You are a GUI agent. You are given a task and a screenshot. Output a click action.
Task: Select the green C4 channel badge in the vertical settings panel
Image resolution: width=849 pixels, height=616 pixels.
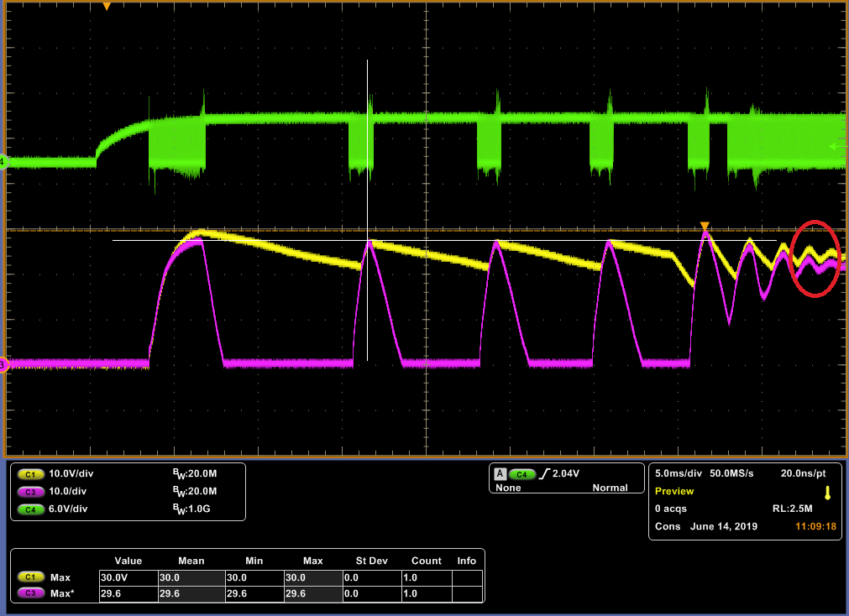pyautogui.click(x=31, y=509)
